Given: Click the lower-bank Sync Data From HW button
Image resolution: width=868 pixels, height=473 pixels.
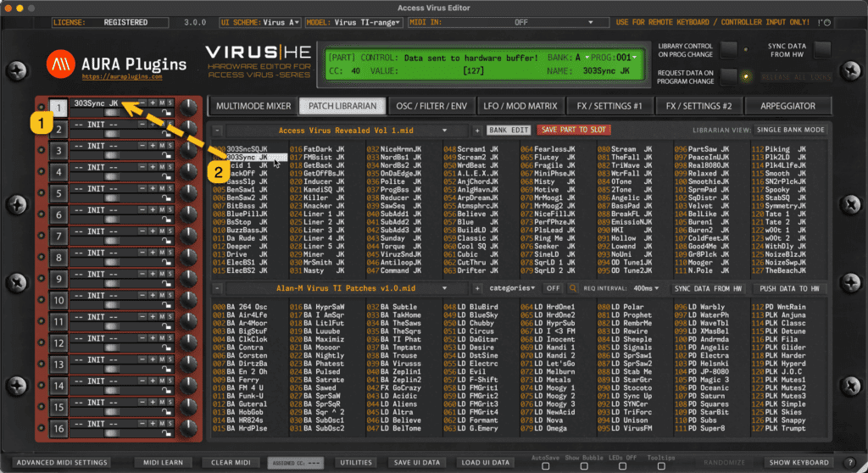Looking at the screenshot, I should (708, 288).
